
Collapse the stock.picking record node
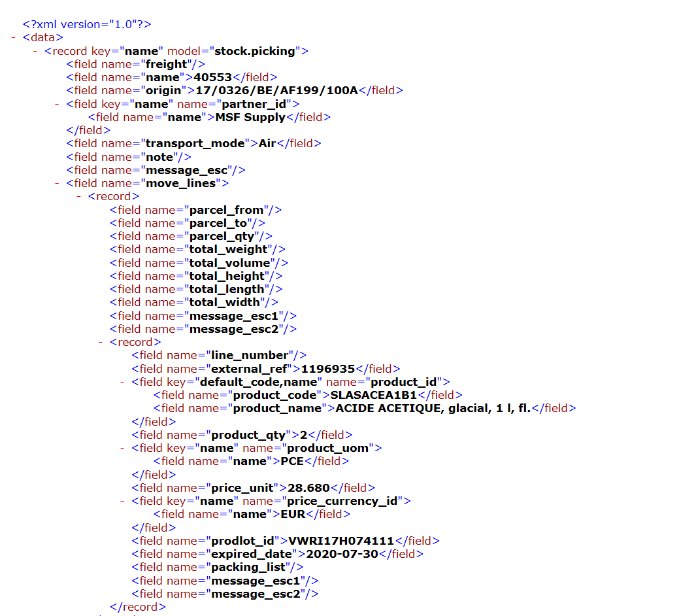click(35, 51)
